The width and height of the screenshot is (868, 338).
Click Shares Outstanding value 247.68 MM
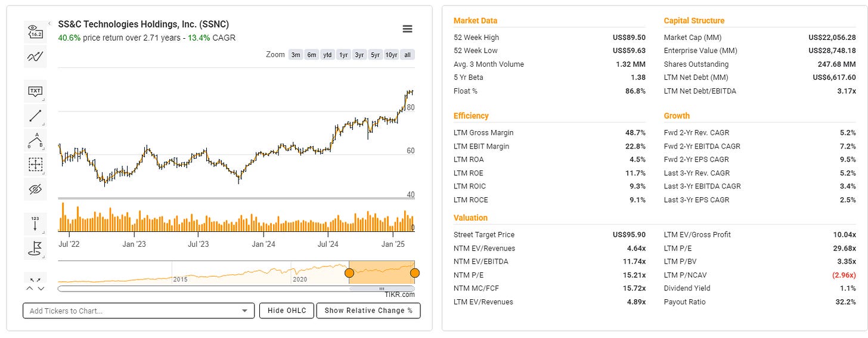(838, 64)
